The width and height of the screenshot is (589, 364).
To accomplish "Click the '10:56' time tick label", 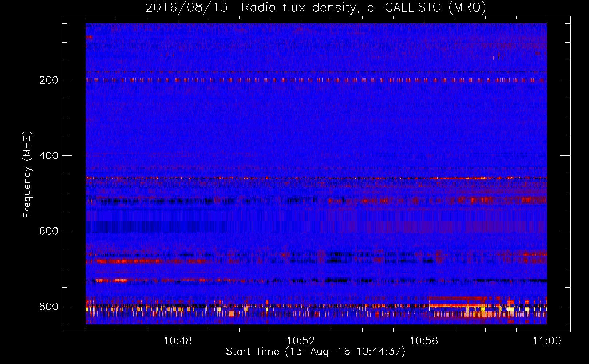I will tap(424, 341).
